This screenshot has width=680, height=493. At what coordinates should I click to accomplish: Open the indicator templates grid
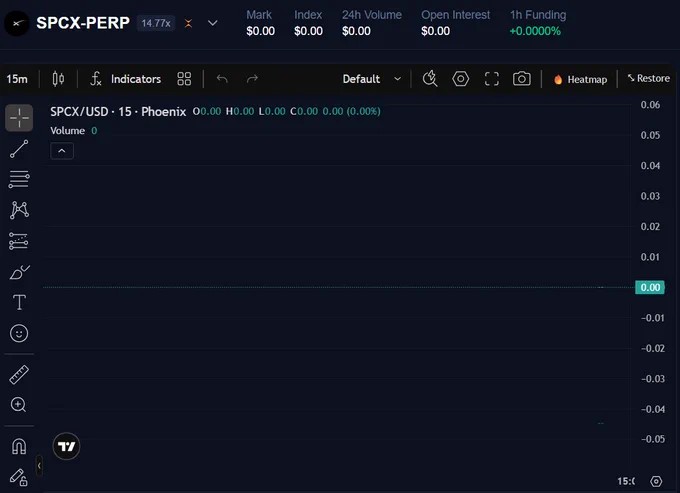(184, 79)
